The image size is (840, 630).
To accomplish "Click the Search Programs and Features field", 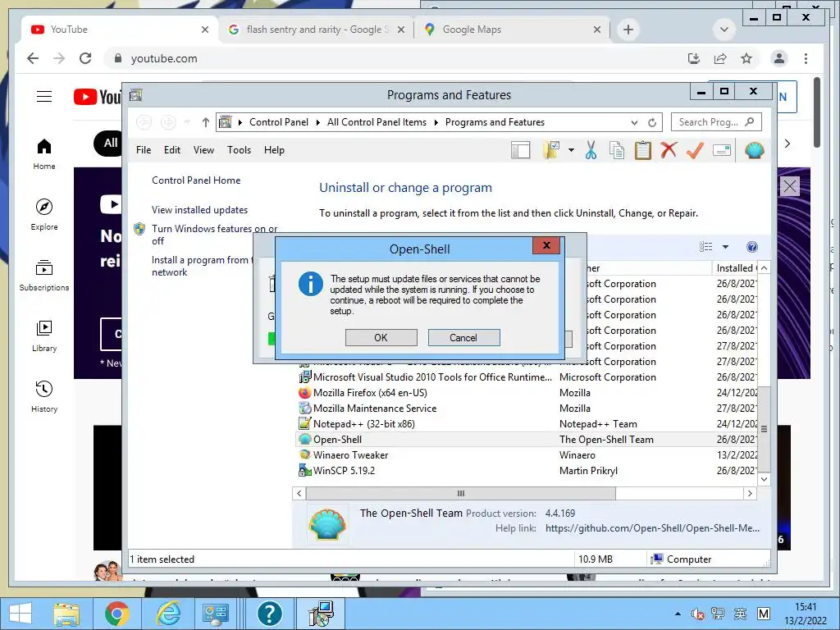I will tap(715, 122).
